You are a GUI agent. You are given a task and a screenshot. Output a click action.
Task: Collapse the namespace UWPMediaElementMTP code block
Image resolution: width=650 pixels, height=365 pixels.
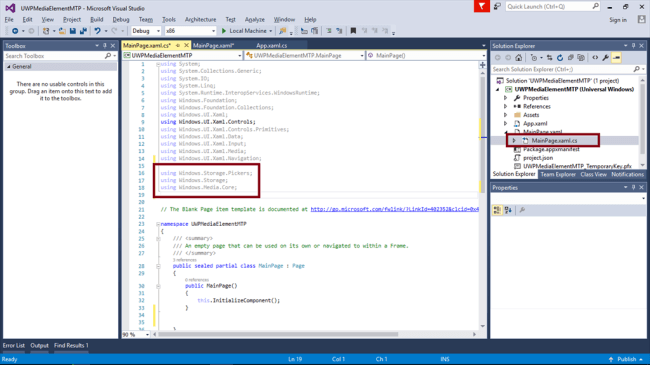coord(158,224)
